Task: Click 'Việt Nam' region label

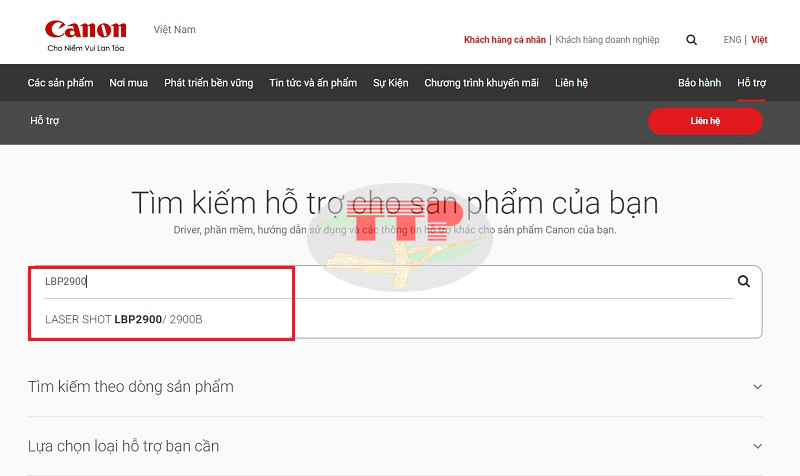Action: [174, 30]
